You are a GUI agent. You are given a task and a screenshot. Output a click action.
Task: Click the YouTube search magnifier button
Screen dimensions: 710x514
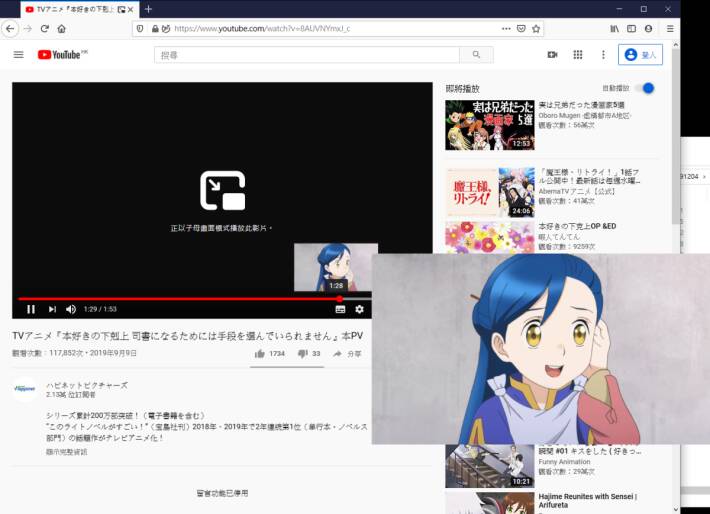[476, 55]
